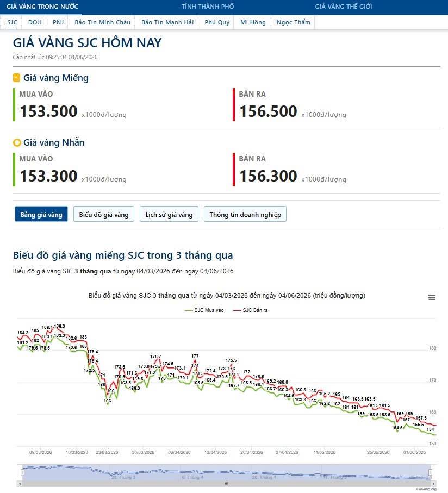Screen dimensions: 448x493
Task: Open the chart hamburger context menu
Action: 432,297
